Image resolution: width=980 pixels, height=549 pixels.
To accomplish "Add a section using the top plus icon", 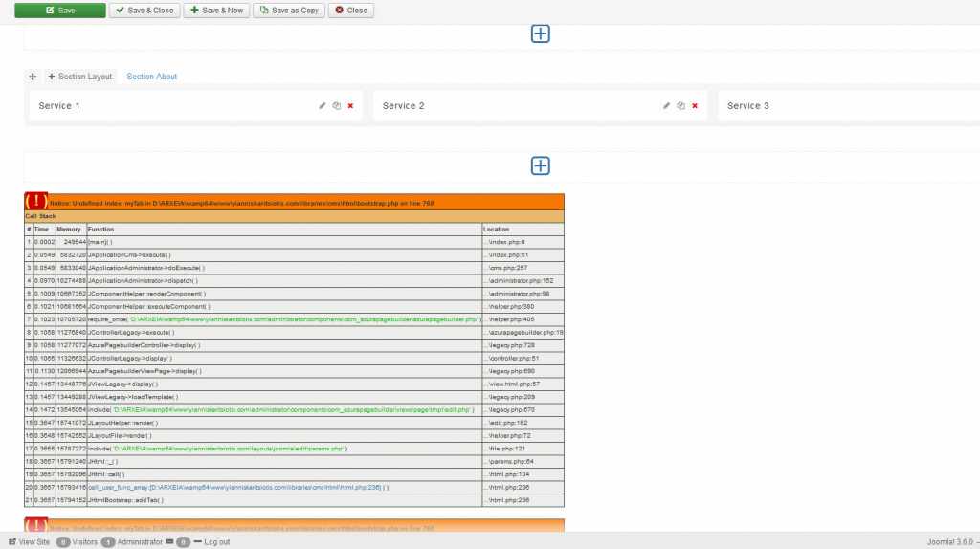I will pos(540,33).
